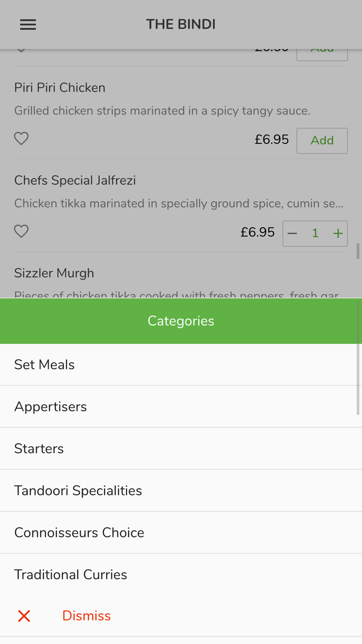Dismiss the categories sheet

click(x=86, y=616)
